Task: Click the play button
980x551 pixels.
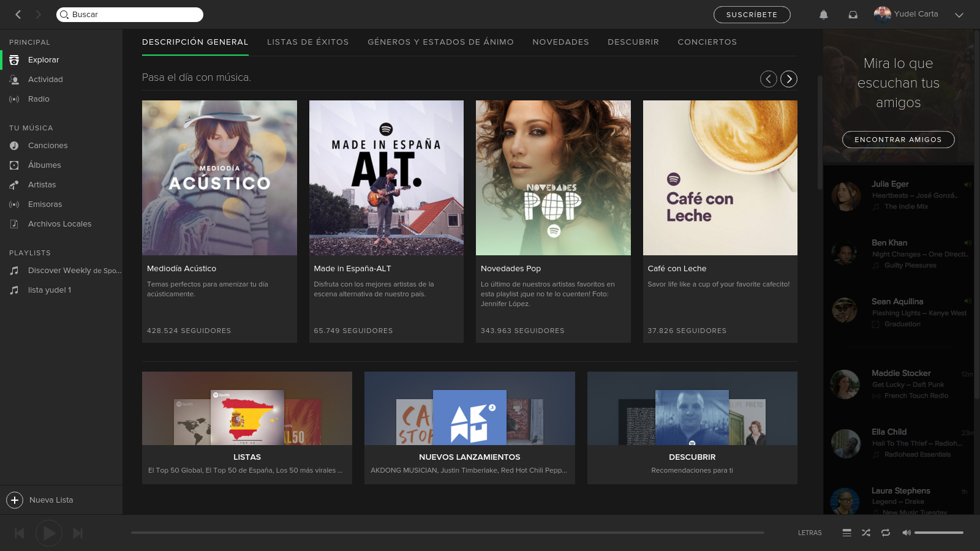Action: coord(49,533)
